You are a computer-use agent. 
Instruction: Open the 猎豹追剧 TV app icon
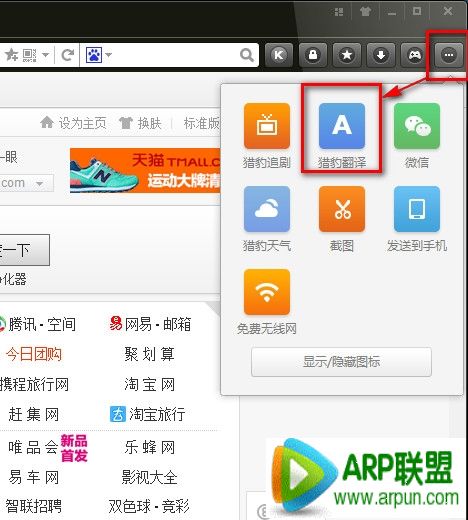click(267, 126)
